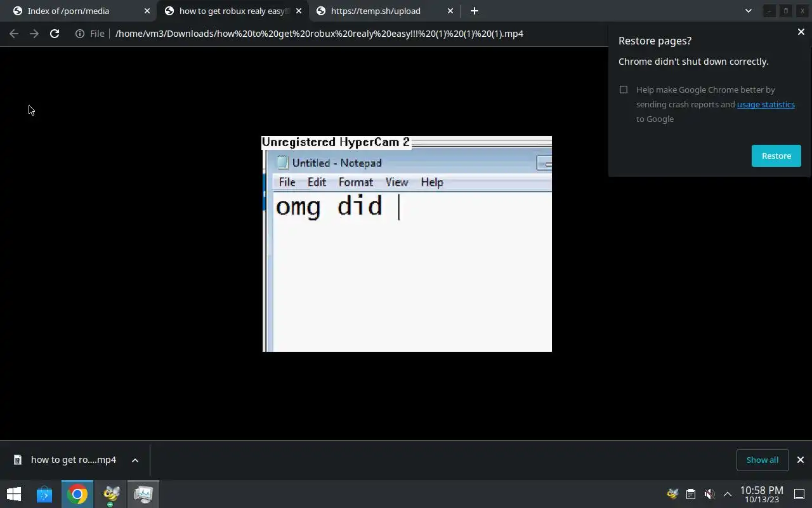Expand options for the downloaded mp4
812x508 pixels.
(135, 460)
